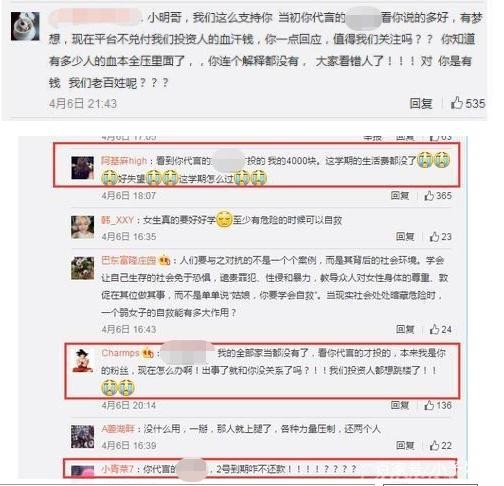Reply to the comment posted 16:39

(405, 445)
